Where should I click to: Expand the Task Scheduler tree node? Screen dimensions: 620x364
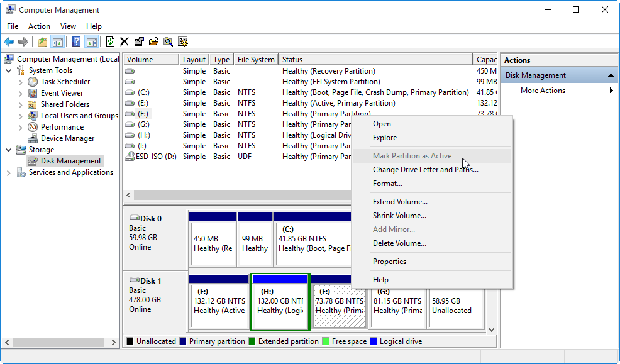pos(19,81)
